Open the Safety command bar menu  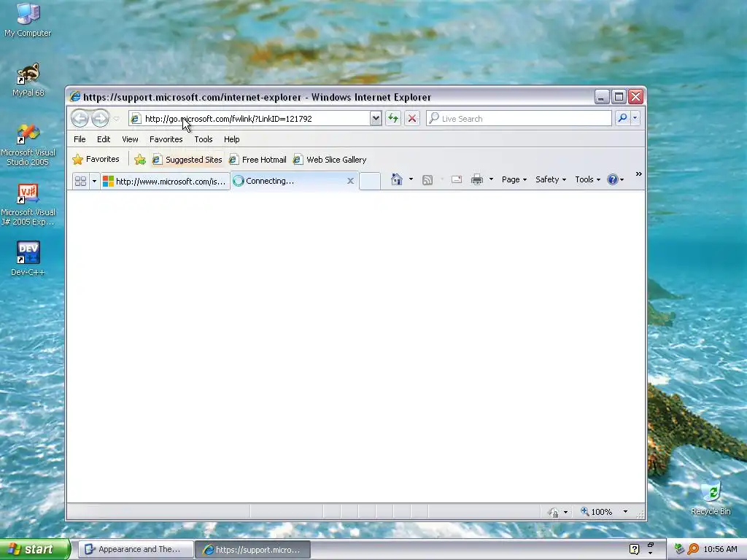tap(551, 179)
